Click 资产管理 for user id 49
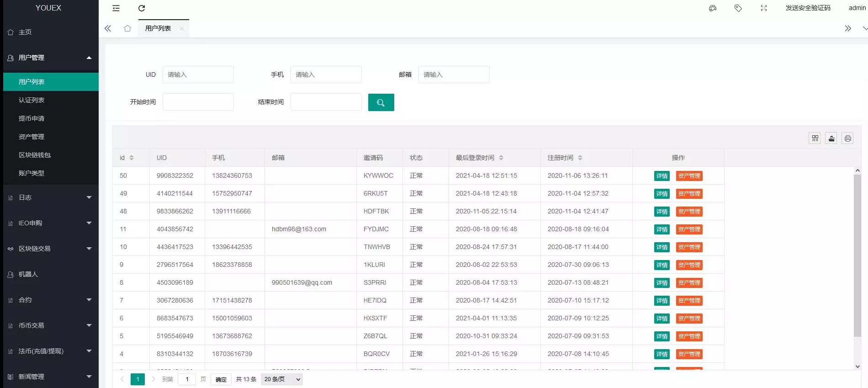The image size is (868, 388). point(689,194)
